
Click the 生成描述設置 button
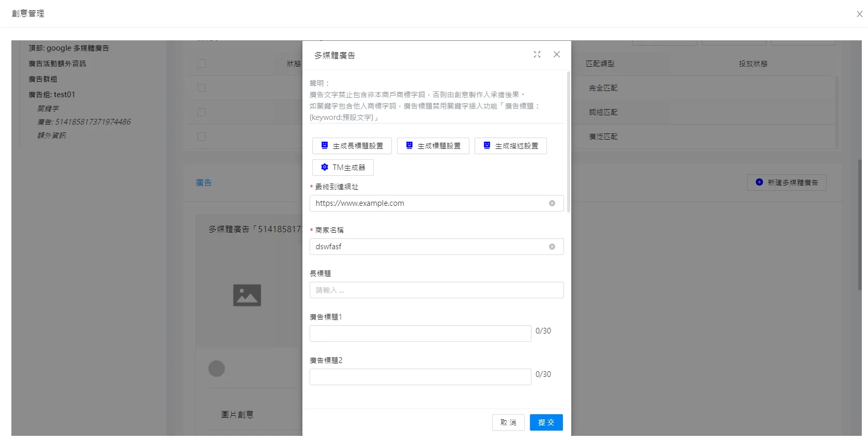(x=510, y=146)
